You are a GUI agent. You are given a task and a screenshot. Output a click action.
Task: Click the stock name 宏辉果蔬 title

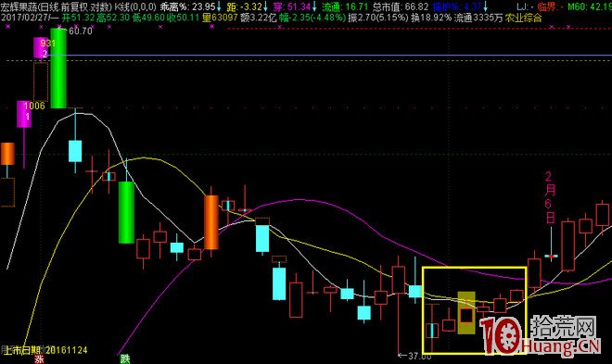[19, 6]
